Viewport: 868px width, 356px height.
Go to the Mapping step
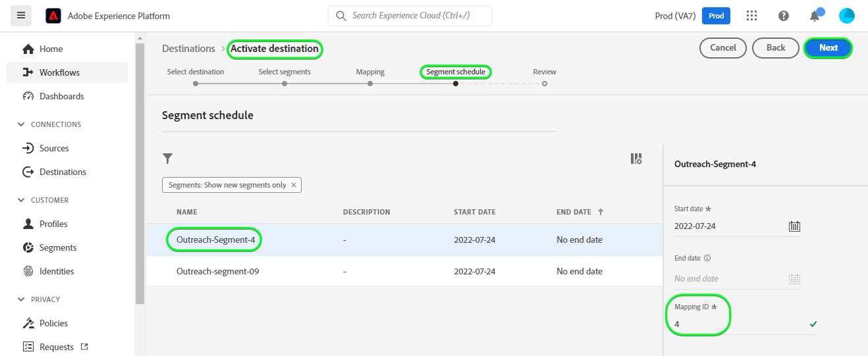(x=370, y=72)
